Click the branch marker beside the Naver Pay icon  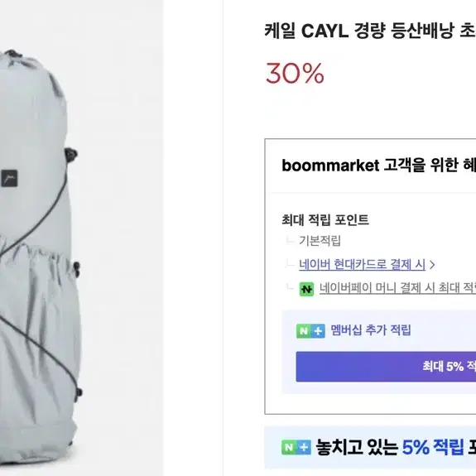pos(290,287)
